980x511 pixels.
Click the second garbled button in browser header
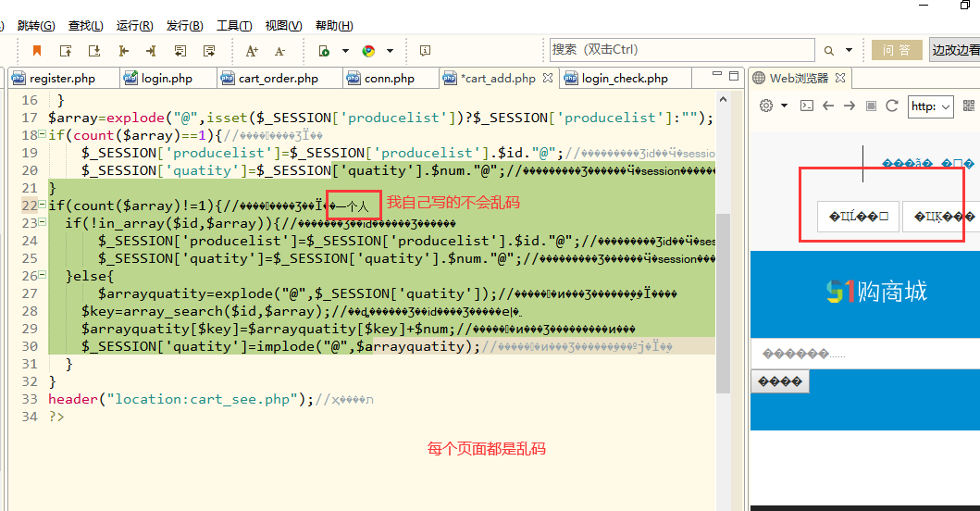coord(941,217)
